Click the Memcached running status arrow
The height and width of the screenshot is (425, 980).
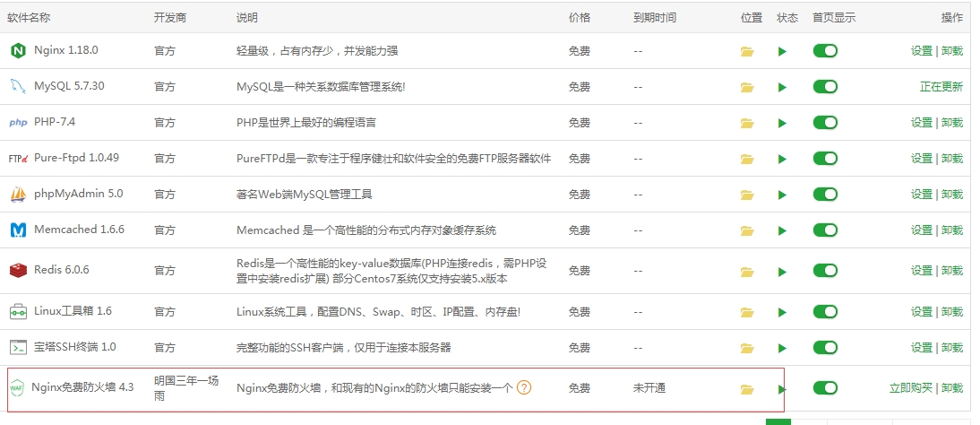pyautogui.click(x=782, y=230)
